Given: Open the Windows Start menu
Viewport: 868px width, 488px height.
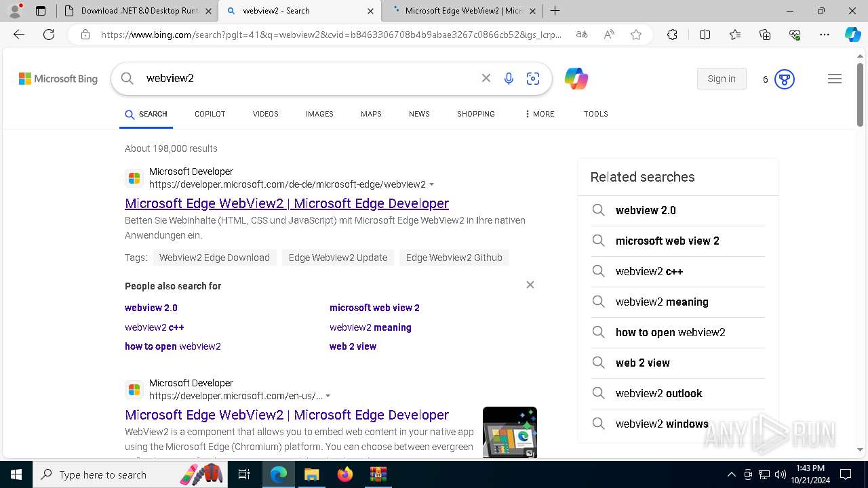Looking at the screenshot, I should tap(16, 474).
